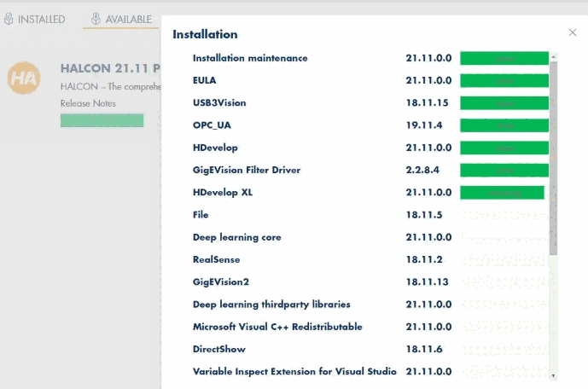
Task: Select the 'USB3Vision' entry
Action: coord(219,102)
